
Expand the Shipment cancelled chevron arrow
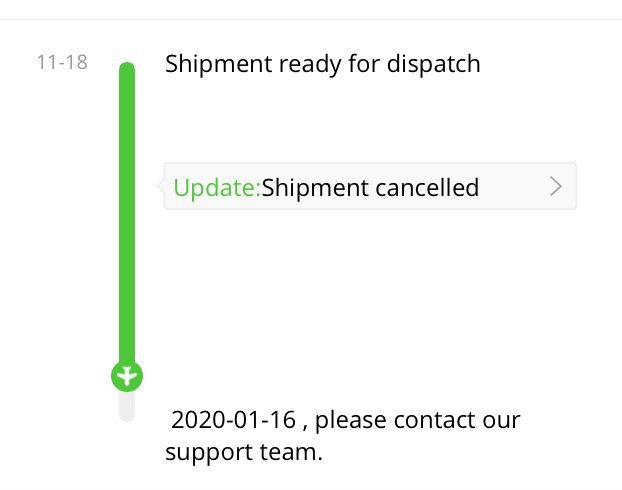click(x=556, y=187)
